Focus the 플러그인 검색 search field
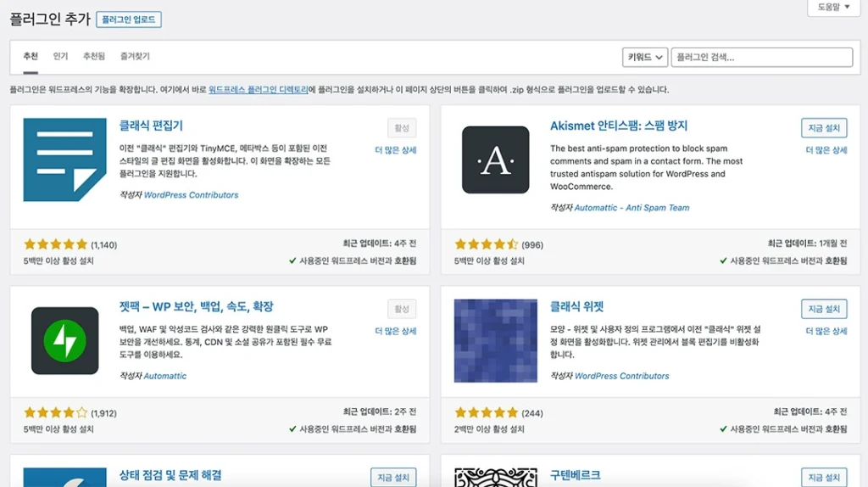The height and width of the screenshot is (487, 868). [762, 57]
